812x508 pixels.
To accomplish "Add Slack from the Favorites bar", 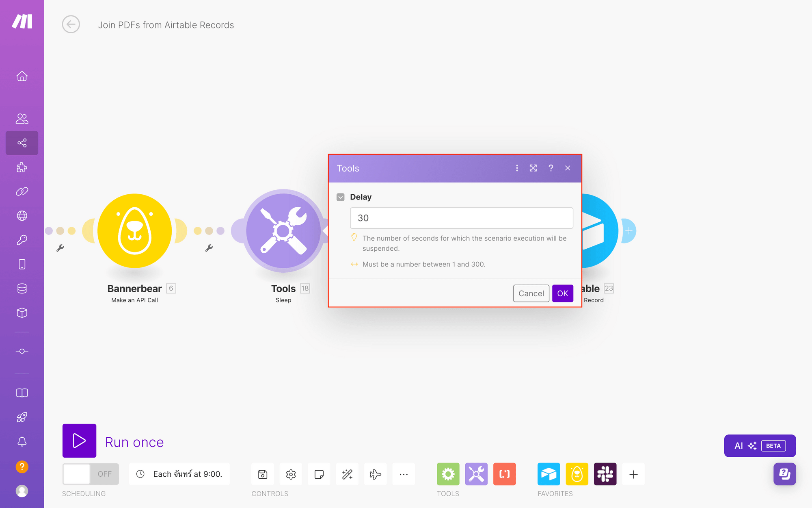I will pyautogui.click(x=605, y=474).
